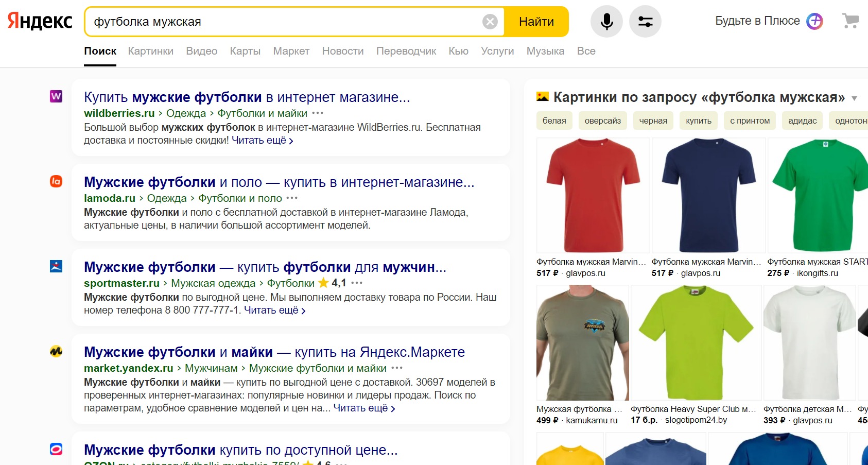868x465 pixels.
Task: Click slogotipom24.by source under lime t-shirt
Action: (696, 420)
